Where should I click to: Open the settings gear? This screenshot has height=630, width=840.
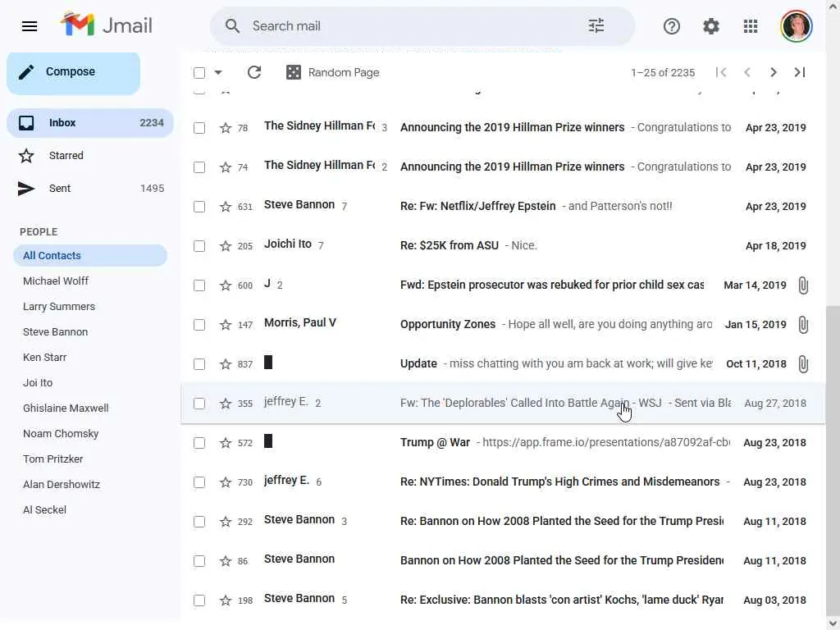click(711, 26)
